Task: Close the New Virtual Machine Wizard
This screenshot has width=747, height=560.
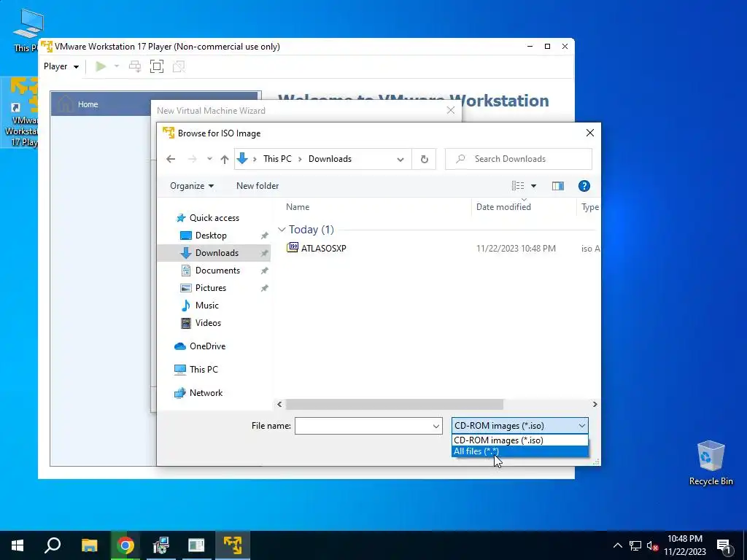Action: tap(450, 111)
